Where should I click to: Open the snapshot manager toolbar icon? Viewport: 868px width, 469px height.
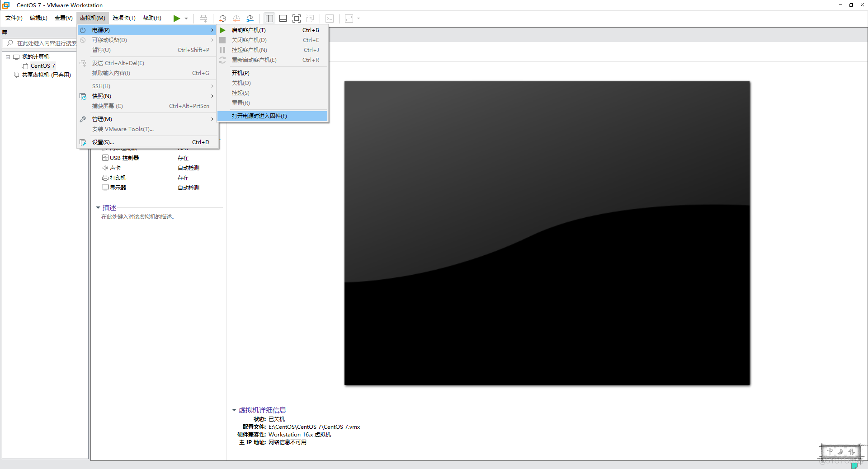(250, 19)
